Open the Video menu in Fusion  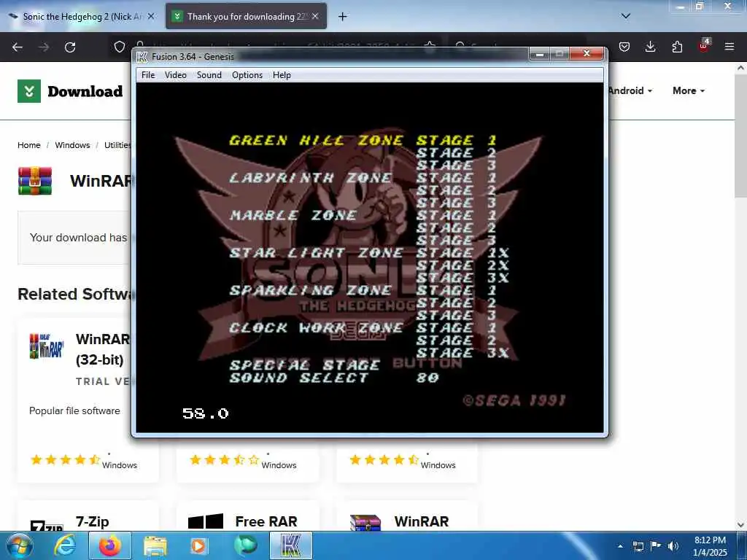coord(175,75)
